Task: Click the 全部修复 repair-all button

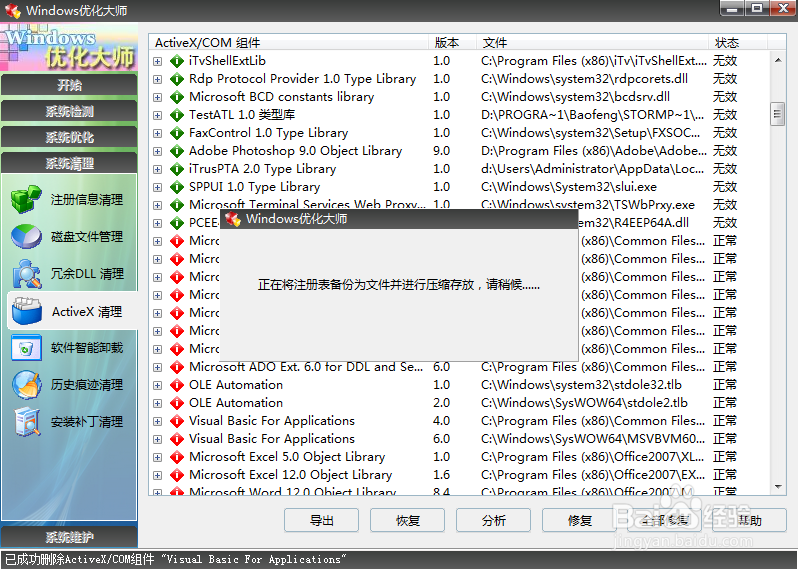Action: click(665, 520)
